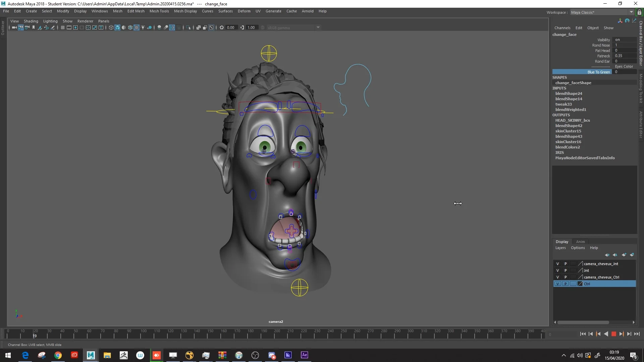Open the layer editor Options menu
The width and height of the screenshot is (644, 362).
(578, 248)
